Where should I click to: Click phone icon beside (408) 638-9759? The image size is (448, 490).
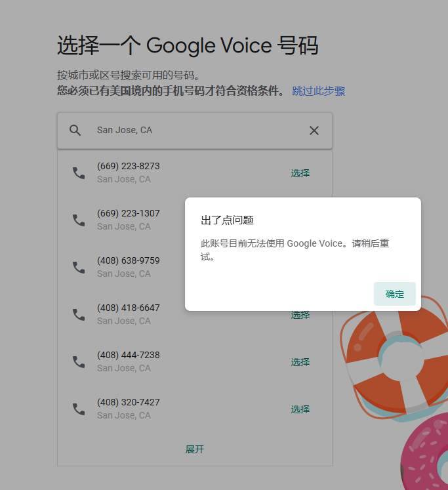[79, 267]
